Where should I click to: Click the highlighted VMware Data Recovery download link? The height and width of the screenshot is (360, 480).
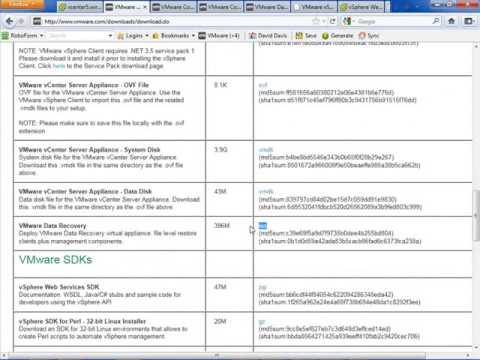click(x=263, y=226)
